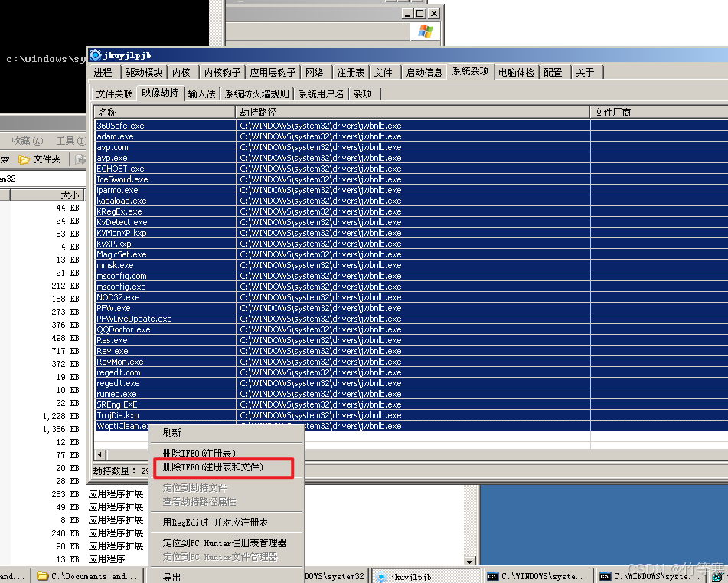Select 删除IFEO(注册表和文件) menu item
Screen dimensions: 728x583
213,467
